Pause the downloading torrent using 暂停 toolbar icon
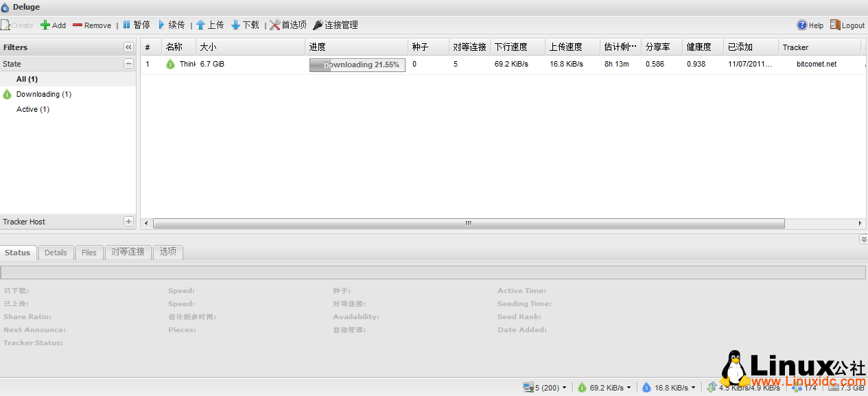The height and width of the screenshot is (396, 868). (136, 25)
